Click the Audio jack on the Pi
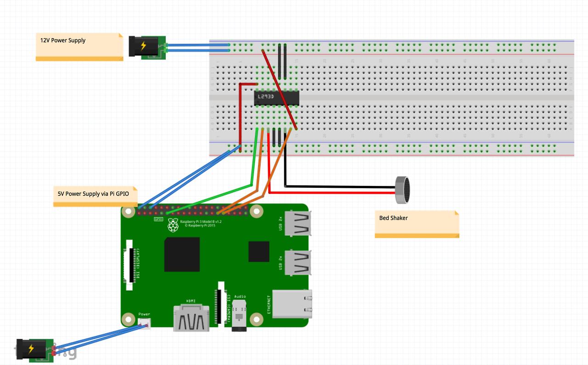The width and height of the screenshot is (588, 365). 240,315
